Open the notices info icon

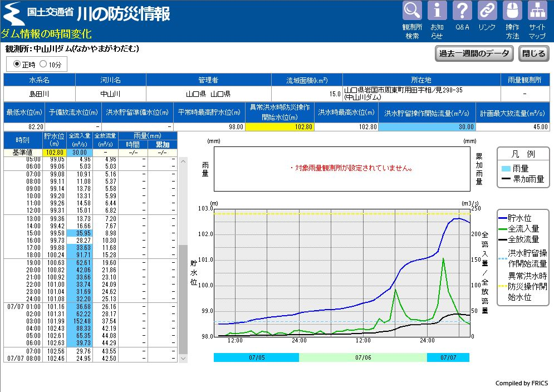(x=437, y=11)
